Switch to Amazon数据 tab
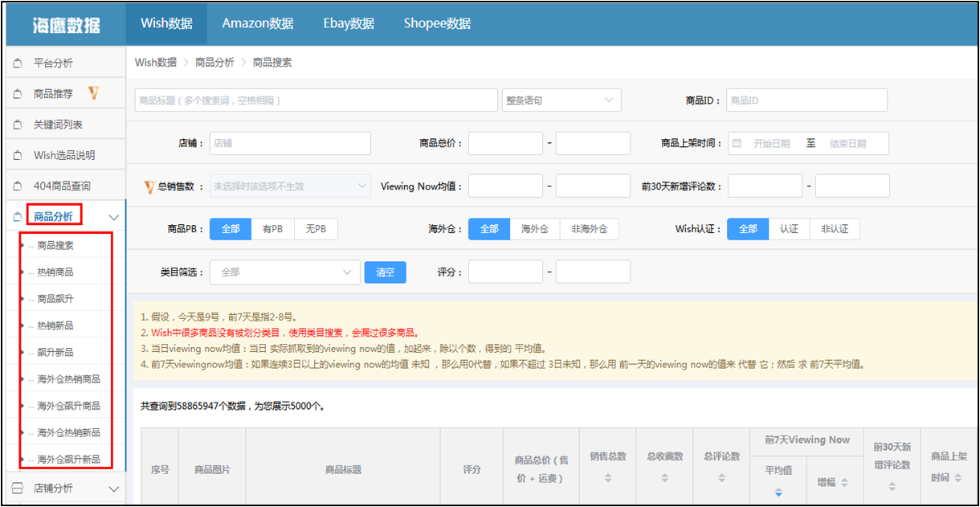Viewport: 980px width, 507px height. click(258, 23)
